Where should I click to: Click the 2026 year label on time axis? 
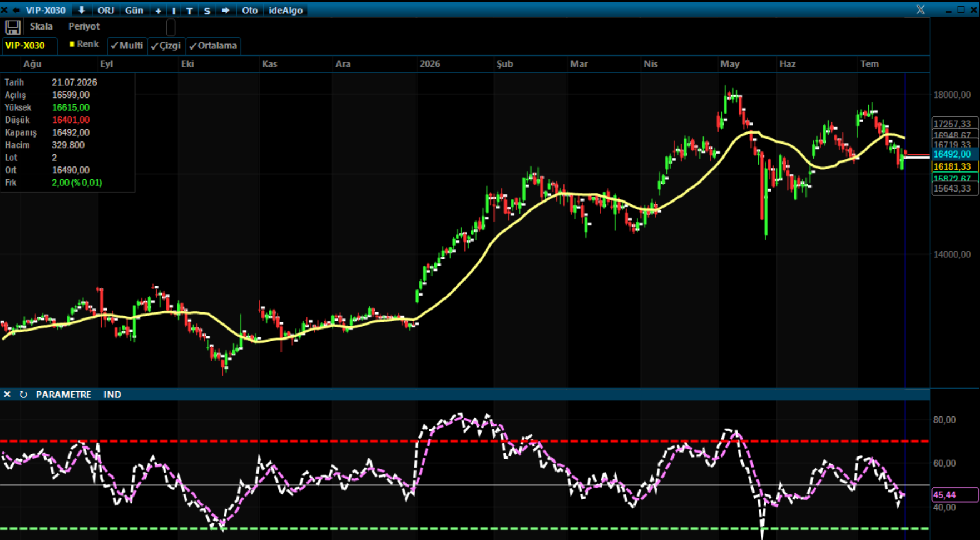point(430,64)
